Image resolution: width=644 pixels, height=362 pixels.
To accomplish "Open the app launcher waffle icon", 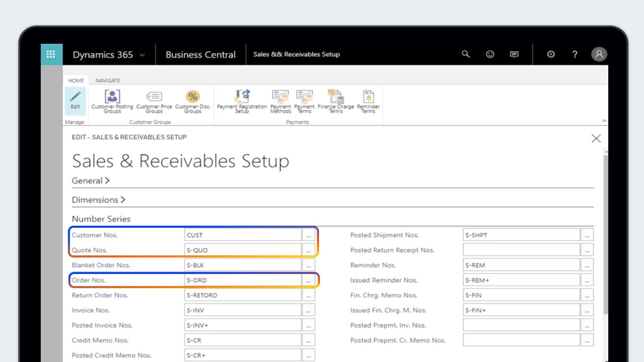I will pos(51,54).
